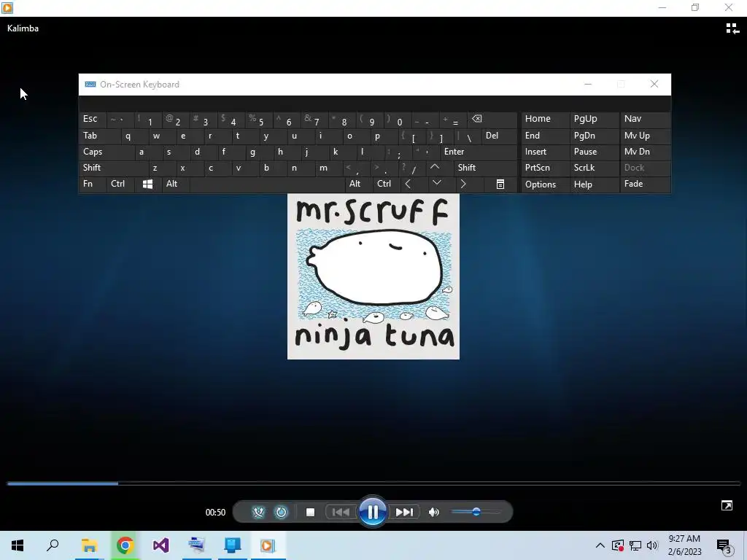Viewport: 747px width, 560px height.
Task: Toggle the Caps key on keyboard
Action: 107,152
